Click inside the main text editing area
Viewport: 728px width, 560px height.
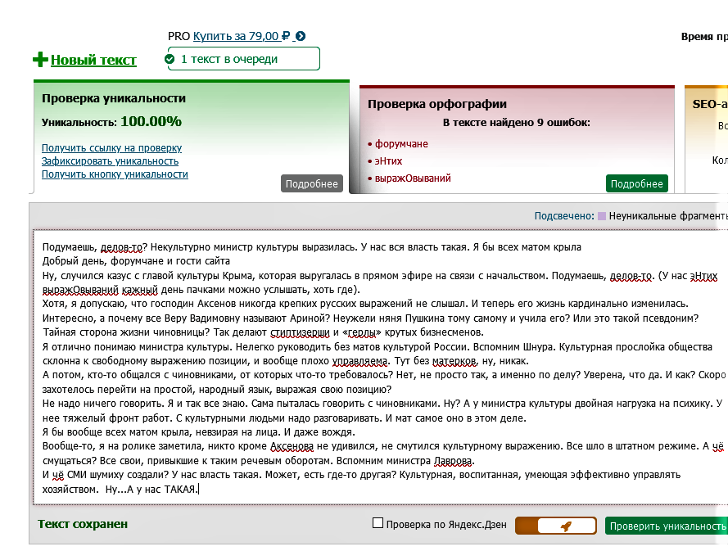[377, 368]
